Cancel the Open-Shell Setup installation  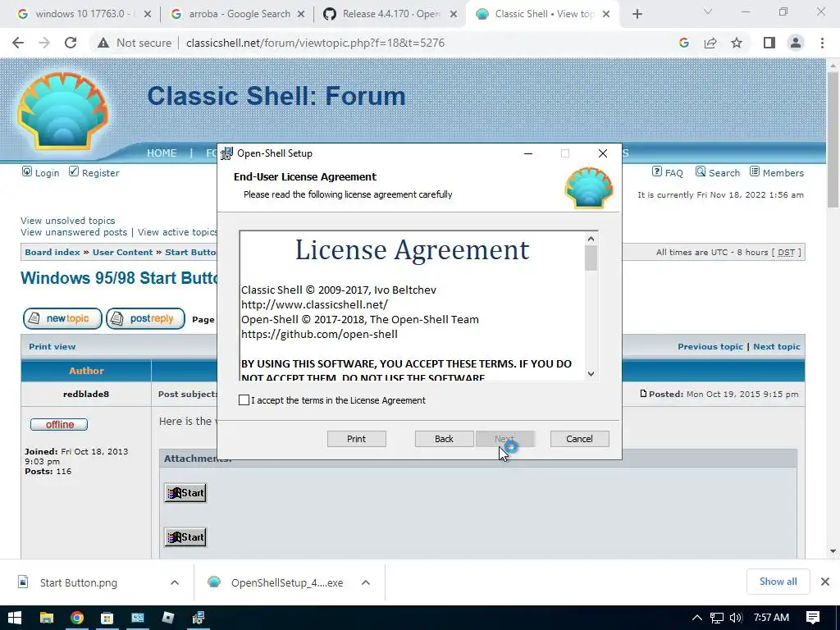(x=579, y=439)
